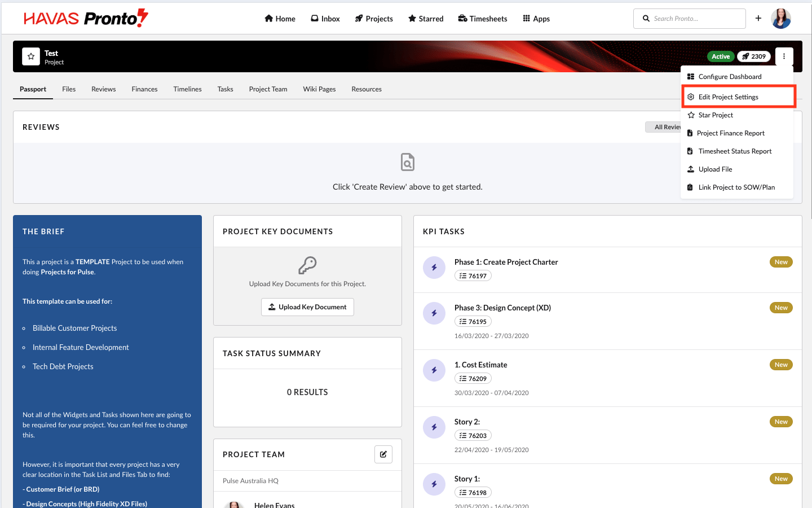The width and height of the screenshot is (812, 508).
Task: Click the lightning icon for Phase 1 task
Action: [434, 268]
